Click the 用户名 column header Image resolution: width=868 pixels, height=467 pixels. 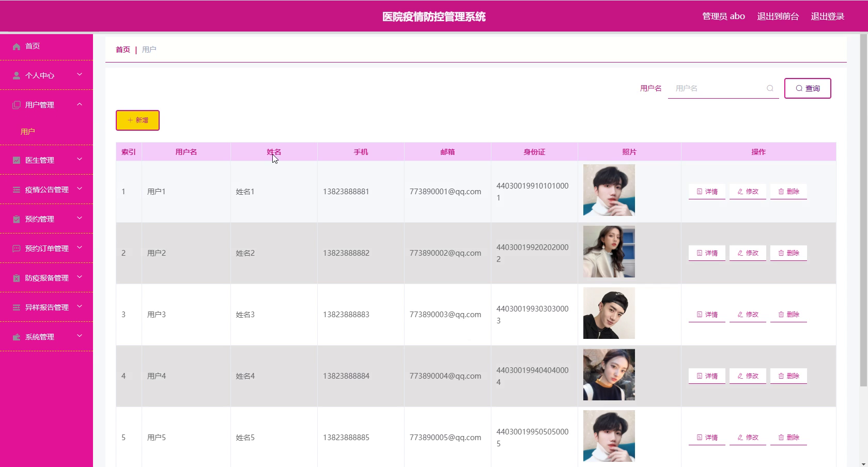[186, 152]
